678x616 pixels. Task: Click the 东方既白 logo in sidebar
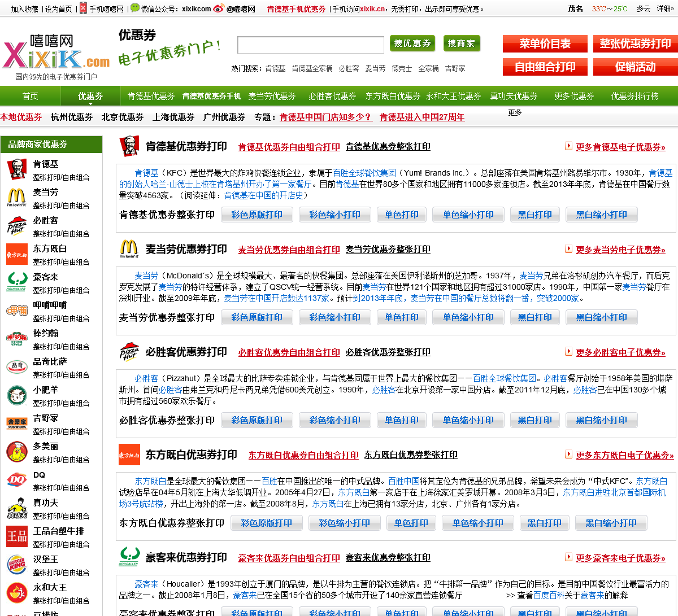16,254
